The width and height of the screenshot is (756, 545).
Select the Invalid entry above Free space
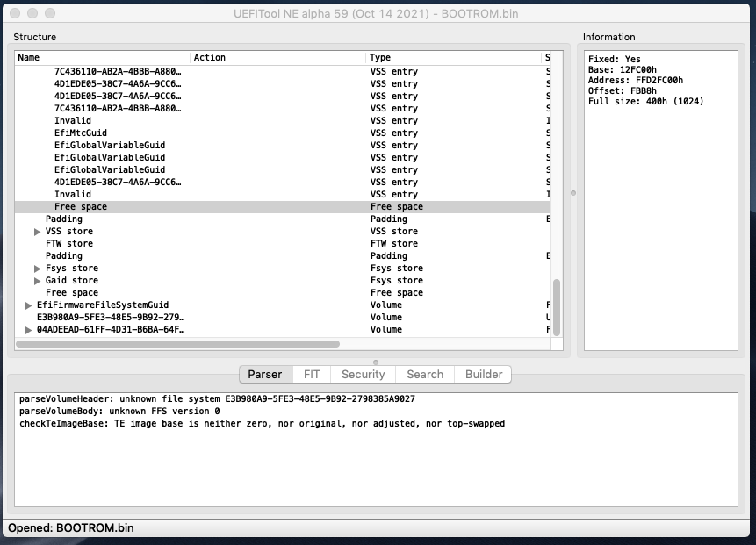(x=282, y=194)
